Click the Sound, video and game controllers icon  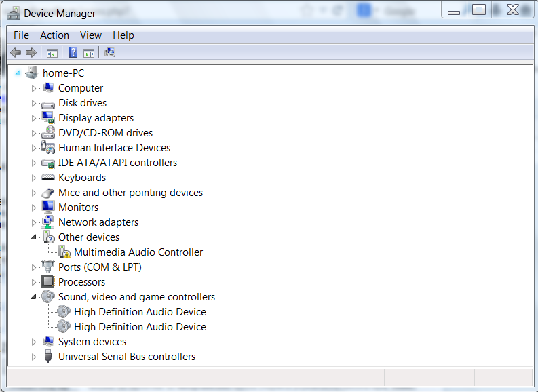[48, 296]
